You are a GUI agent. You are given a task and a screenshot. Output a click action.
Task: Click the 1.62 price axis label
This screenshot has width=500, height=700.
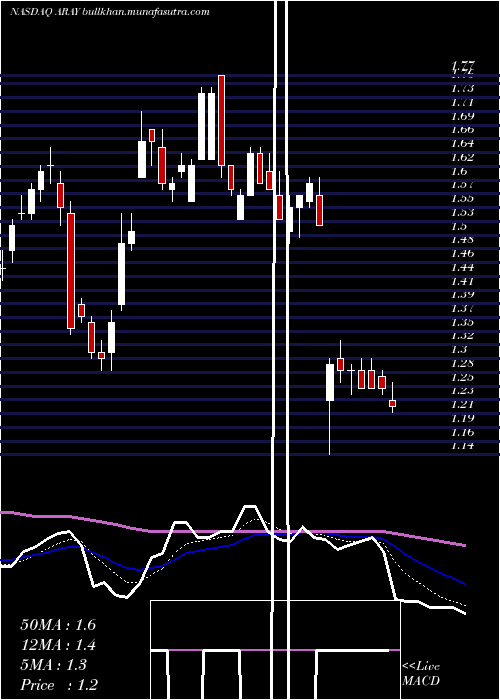(x=462, y=158)
